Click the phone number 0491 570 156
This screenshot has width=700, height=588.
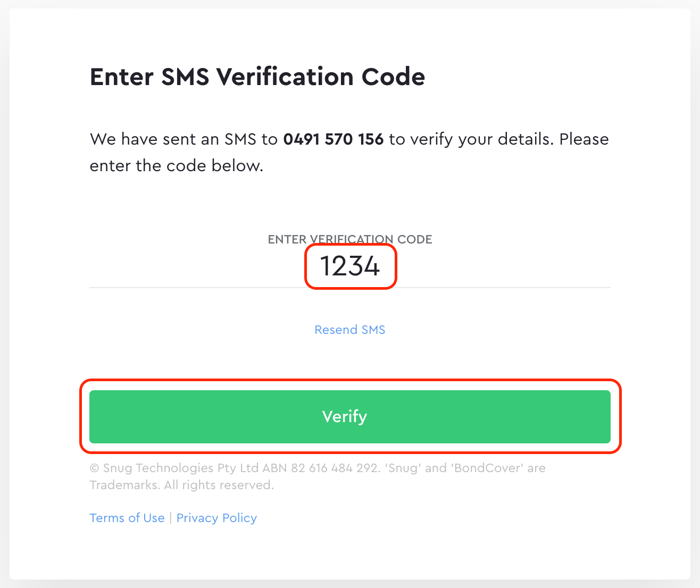(334, 139)
